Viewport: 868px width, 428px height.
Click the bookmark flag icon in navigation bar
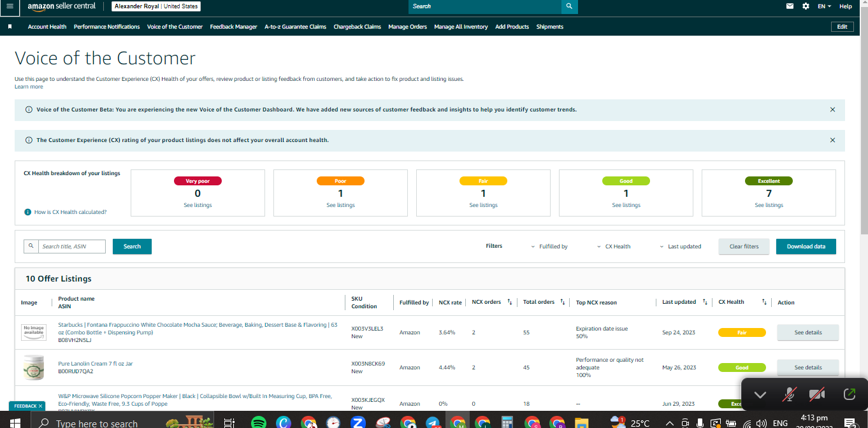10,27
